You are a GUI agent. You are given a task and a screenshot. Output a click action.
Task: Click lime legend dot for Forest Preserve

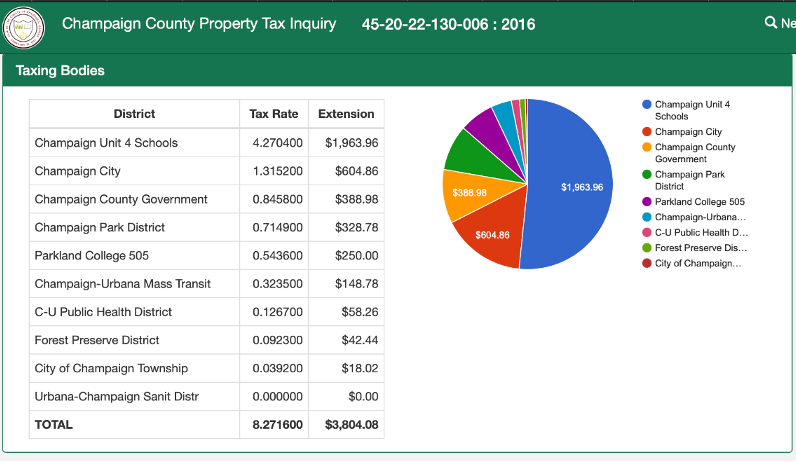click(x=646, y=248)
